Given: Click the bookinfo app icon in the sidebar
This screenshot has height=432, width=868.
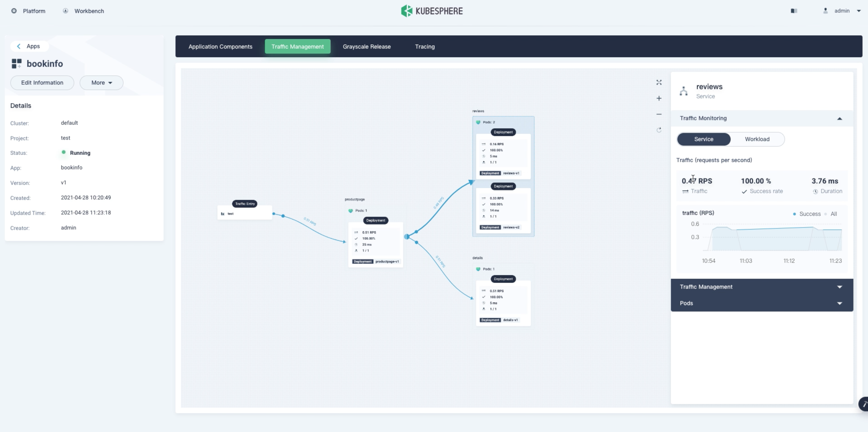Looking at the screenshot, I should point(16,63).
